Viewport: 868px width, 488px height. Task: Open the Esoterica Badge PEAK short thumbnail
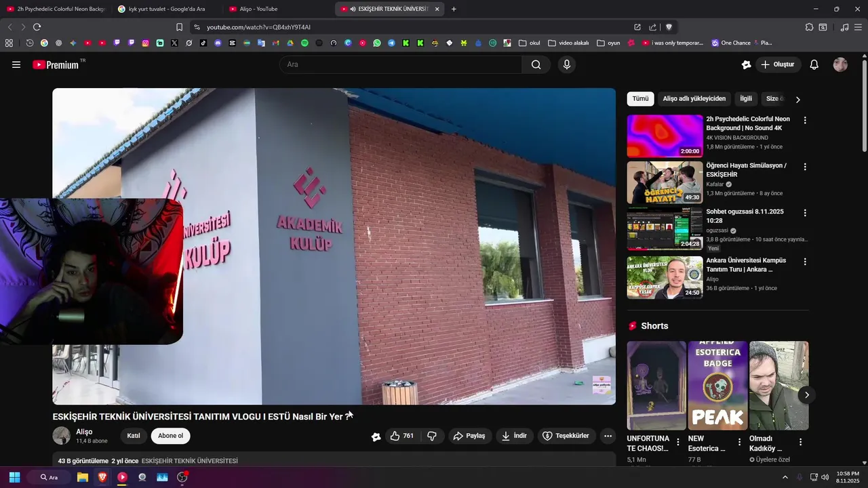(x=717, y=386)
